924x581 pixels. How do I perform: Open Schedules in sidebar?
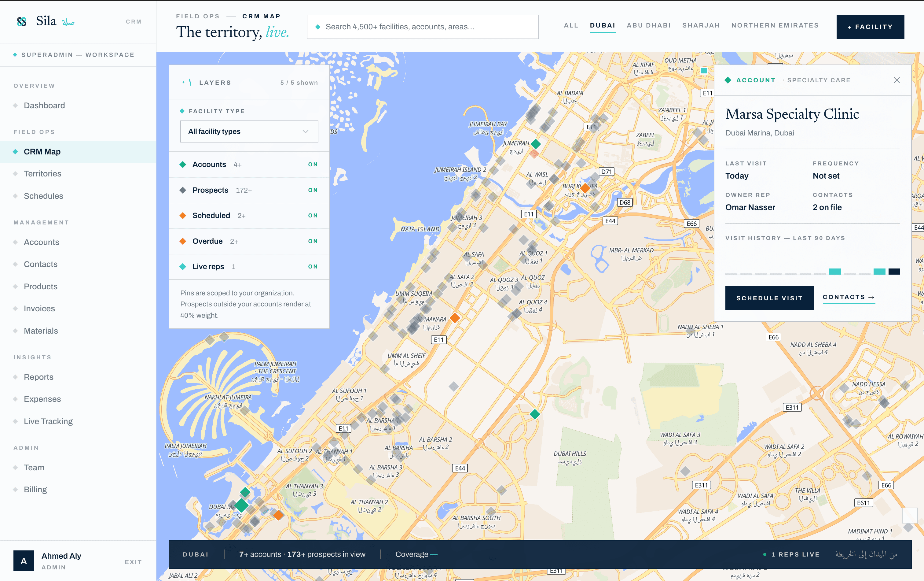tap(78, 196)
